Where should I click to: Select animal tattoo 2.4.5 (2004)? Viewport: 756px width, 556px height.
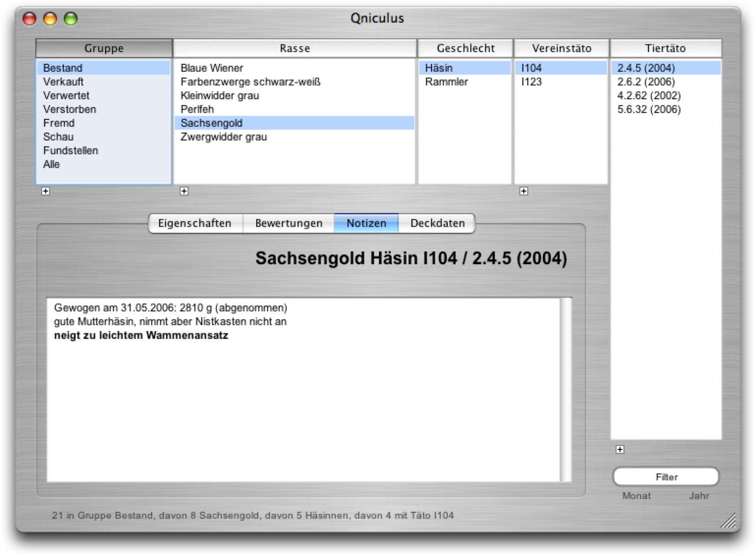[666, 68]
